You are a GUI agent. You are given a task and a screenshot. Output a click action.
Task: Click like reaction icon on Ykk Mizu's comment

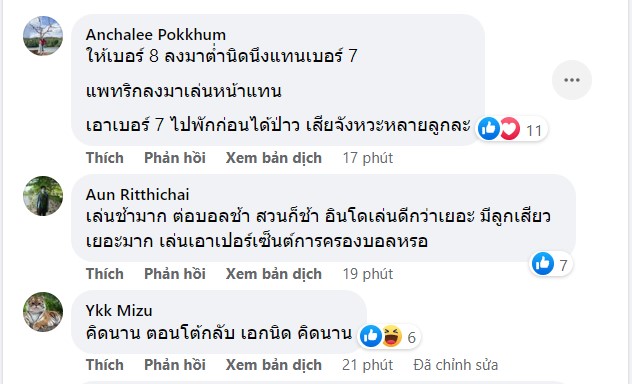[x=370, y=336]
